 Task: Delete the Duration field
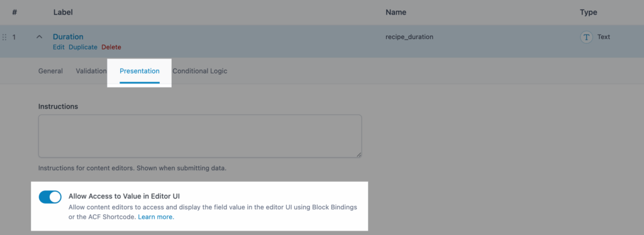(111, 47)
